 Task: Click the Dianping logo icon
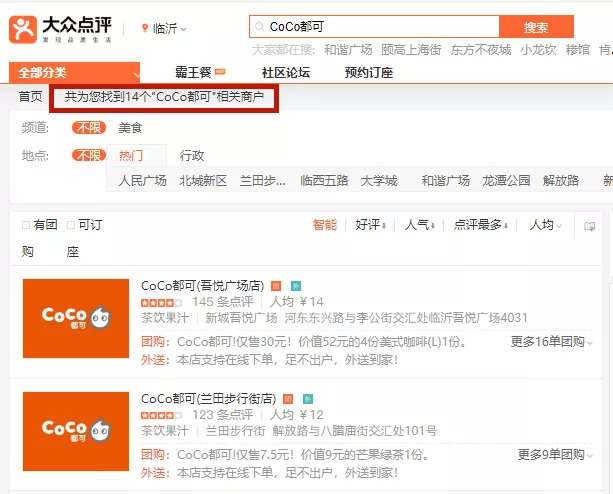26,28
